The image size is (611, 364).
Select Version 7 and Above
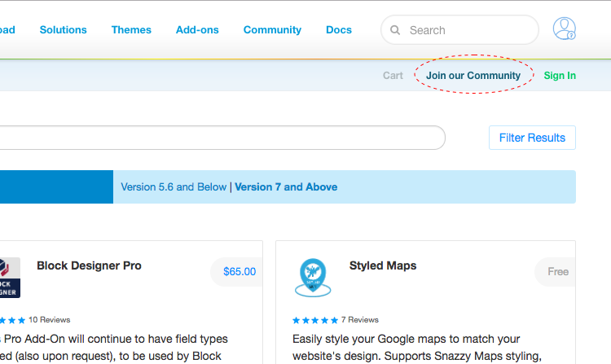point(286,186)
